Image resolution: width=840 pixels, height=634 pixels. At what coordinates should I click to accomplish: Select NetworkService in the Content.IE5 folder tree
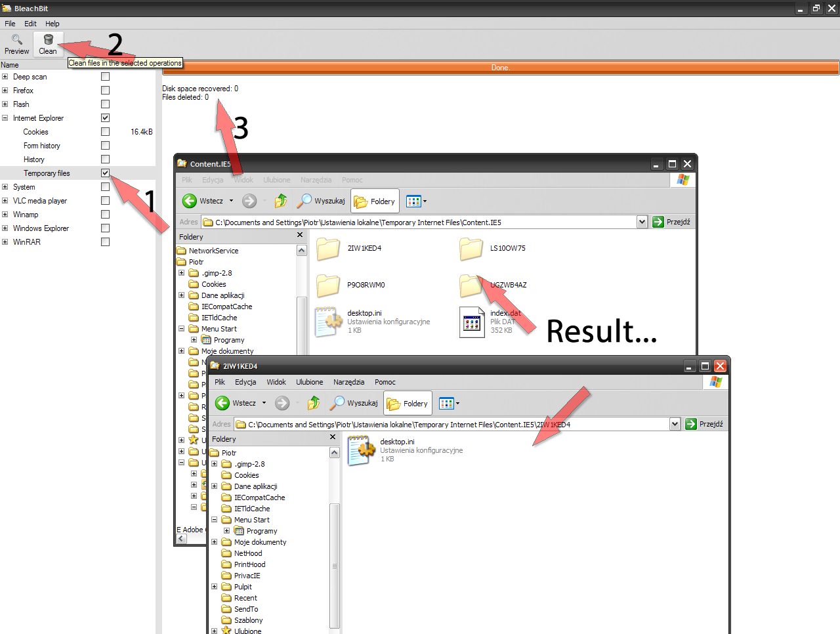tap(214, 251)
